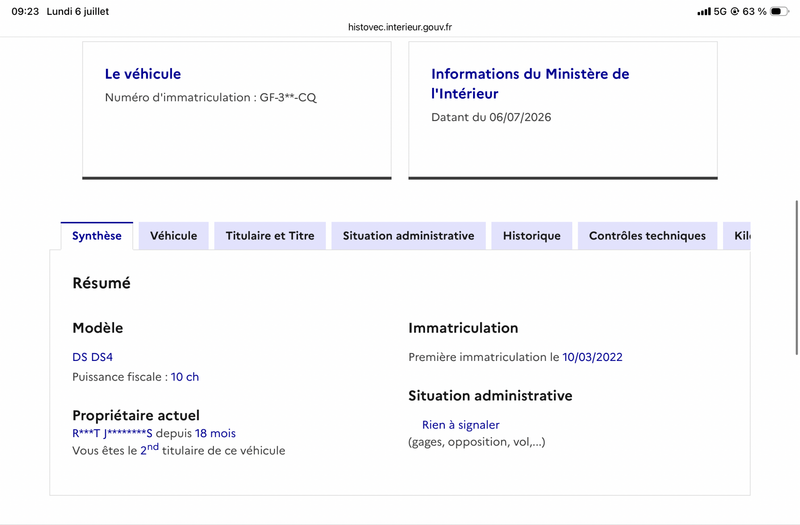Click the '18 mois' ownership duration
This screenshot has width=800, height=525.
(215, 434)
